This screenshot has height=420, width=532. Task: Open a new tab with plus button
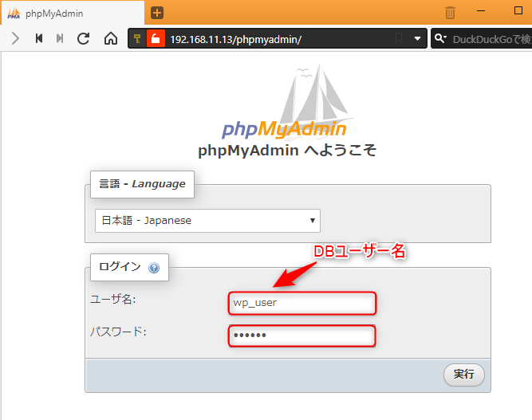coord(157,12)
